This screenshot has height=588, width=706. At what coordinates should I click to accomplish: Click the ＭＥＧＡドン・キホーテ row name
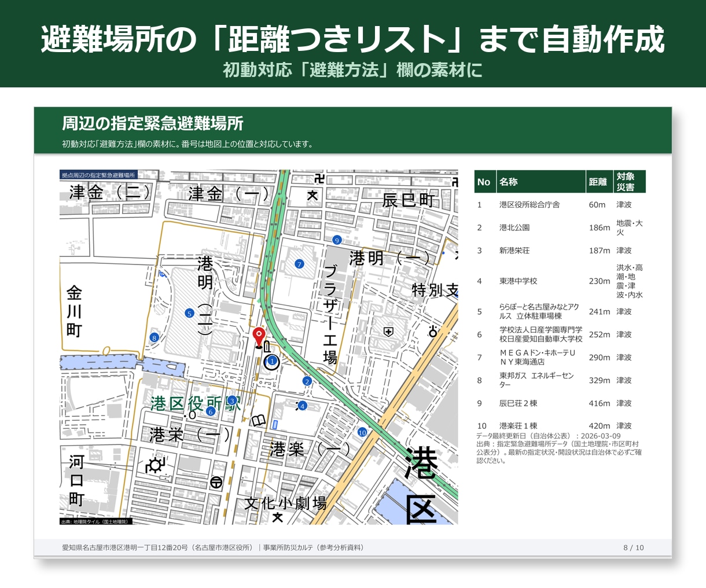538,357
